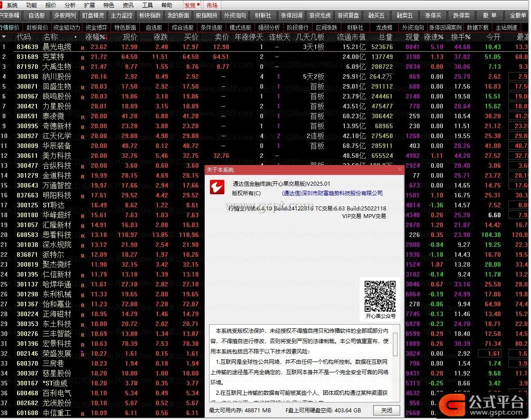531x420 pixels.
Task: Open the 扩展 menu
Action: click(89, 5)
